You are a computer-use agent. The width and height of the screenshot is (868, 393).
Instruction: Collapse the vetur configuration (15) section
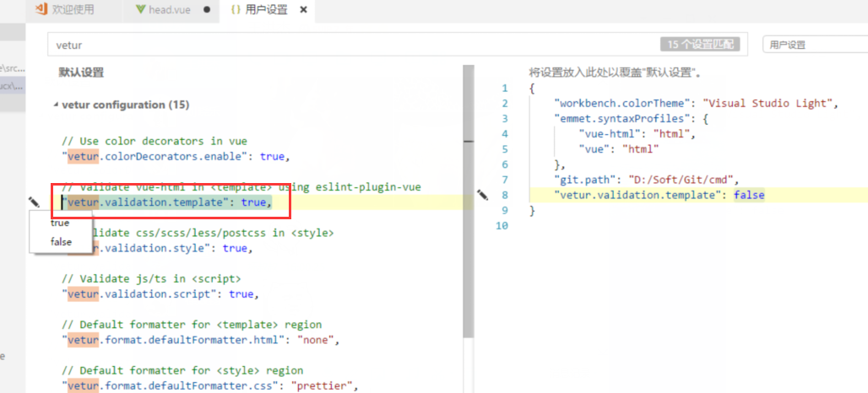coord(56,105)
